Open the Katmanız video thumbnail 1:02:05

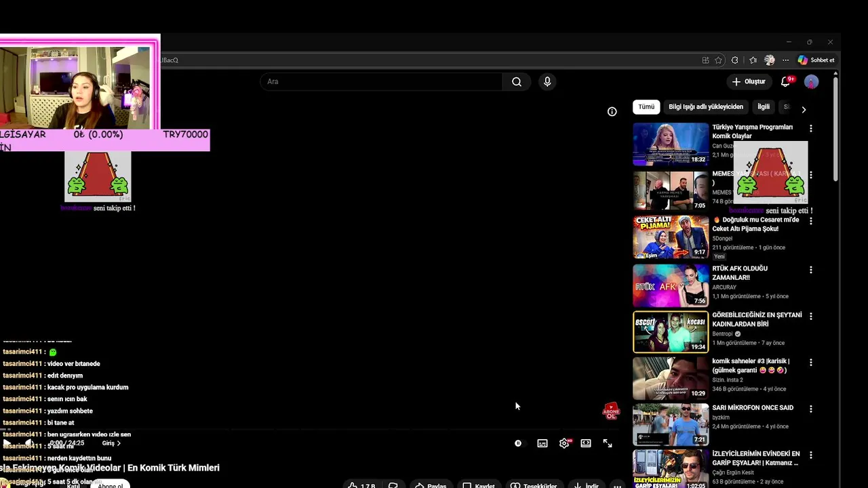click(671, 469)
